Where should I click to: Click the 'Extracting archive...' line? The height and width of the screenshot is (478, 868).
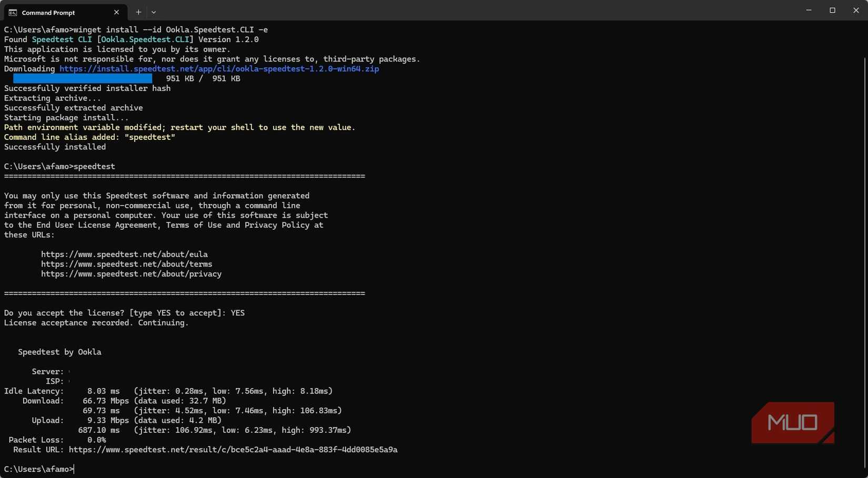(x=52, y=98)
